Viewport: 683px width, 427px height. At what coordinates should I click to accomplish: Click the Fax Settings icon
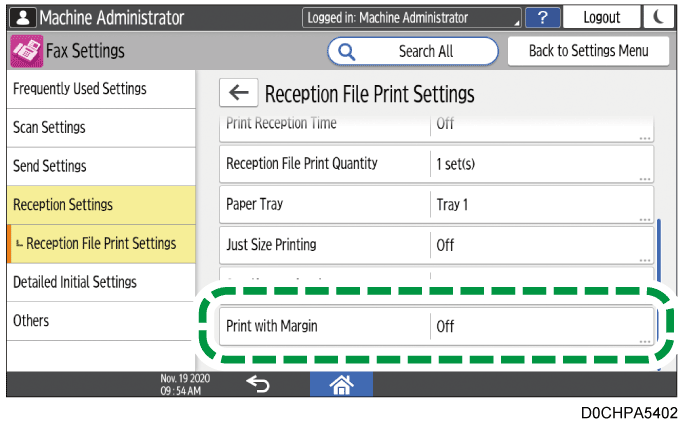(25, 51)
